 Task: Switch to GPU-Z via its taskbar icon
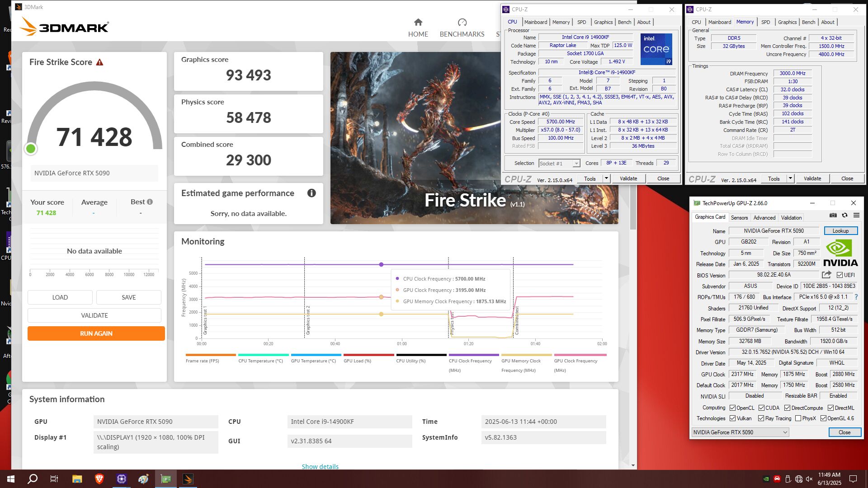tap(166, 479)
